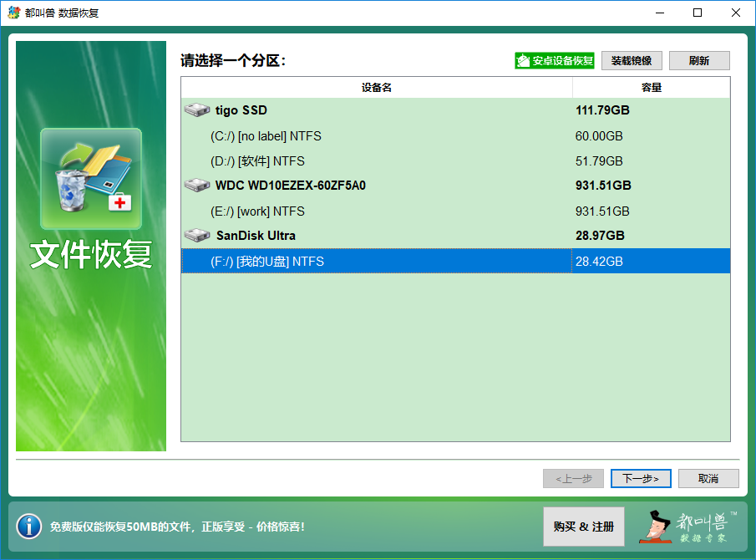Select the E: [work] NTFS partition
The image size is (756, 560).
point(455,211)
